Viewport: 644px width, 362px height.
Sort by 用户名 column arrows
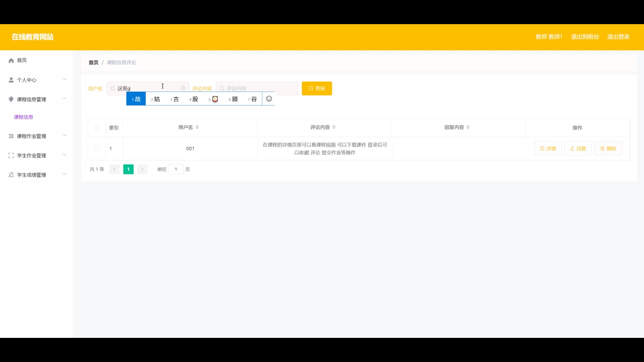pos(197,127)
